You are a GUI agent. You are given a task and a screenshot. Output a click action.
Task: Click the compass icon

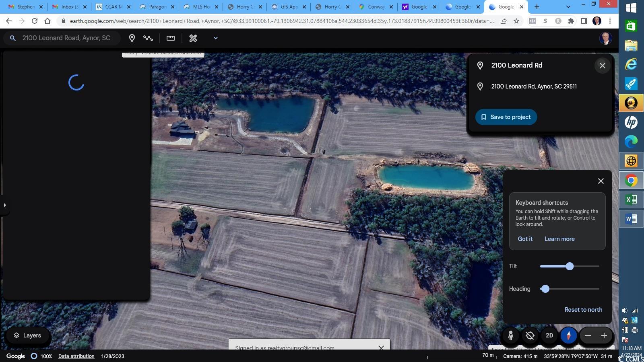click(x=569, y=335)
